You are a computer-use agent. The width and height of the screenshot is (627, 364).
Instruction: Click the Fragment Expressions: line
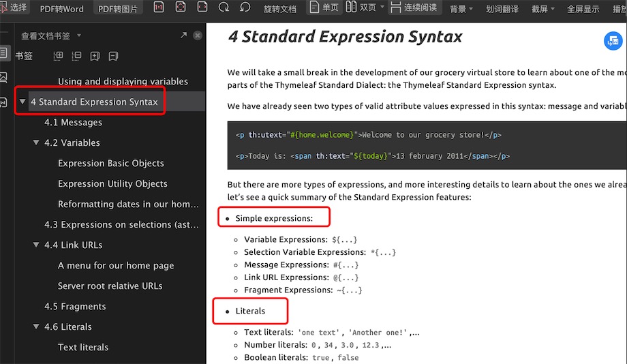point(303,290)
